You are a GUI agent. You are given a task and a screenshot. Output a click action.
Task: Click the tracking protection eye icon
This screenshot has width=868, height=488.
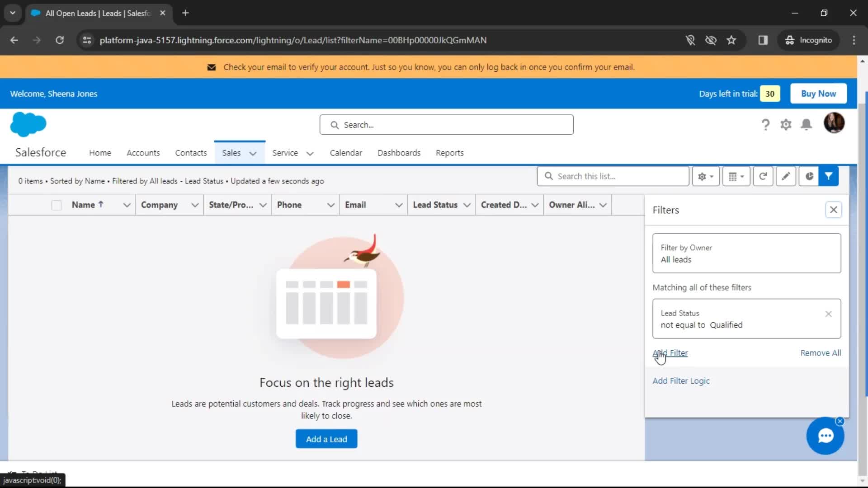[x=711, y=40]
